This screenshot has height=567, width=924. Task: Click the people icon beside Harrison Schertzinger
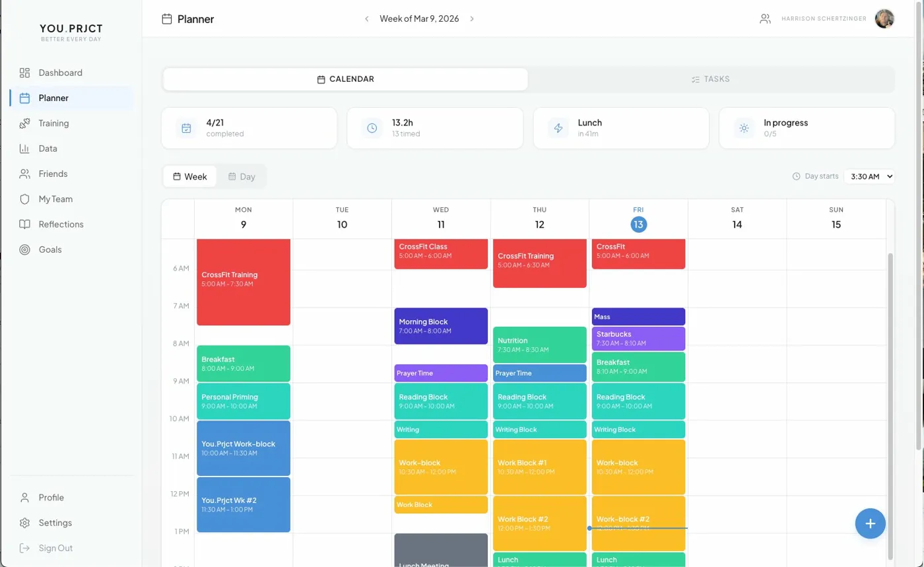[765, 18]
